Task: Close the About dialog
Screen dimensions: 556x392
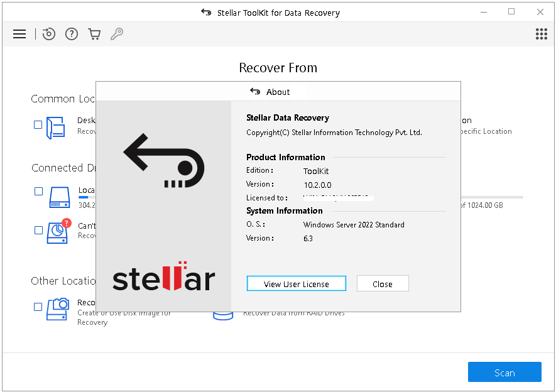Action: click(x=383, y=283)
